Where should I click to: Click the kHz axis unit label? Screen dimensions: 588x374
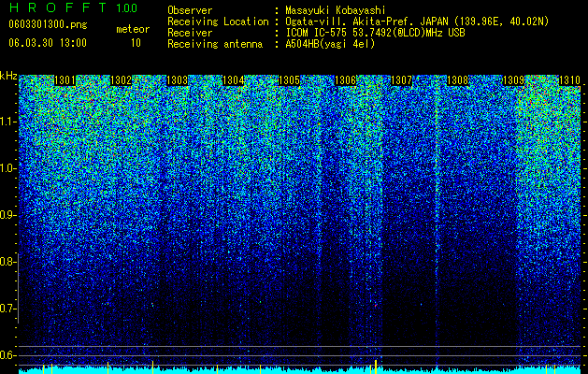pos(8,76)
